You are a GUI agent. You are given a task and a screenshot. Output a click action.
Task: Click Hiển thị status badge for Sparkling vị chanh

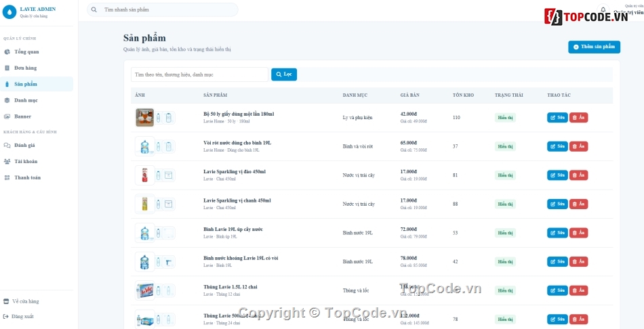[505, 204]
